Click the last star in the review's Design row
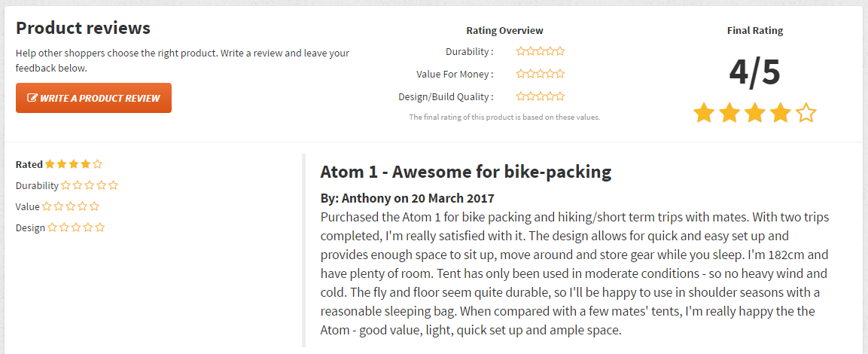 point(99,227)
